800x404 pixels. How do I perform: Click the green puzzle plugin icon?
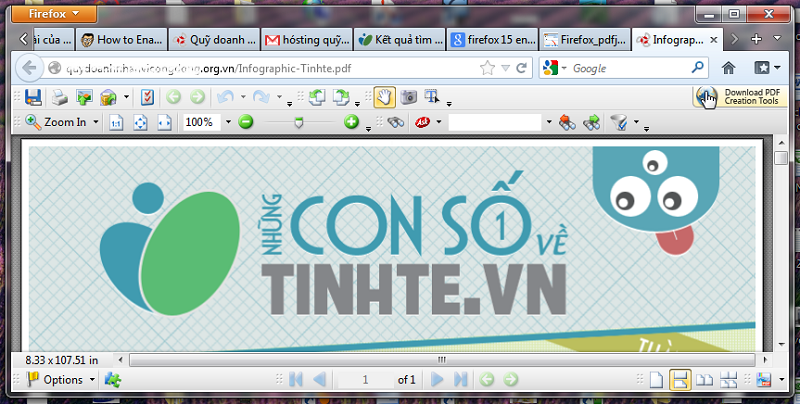point(112,380)
